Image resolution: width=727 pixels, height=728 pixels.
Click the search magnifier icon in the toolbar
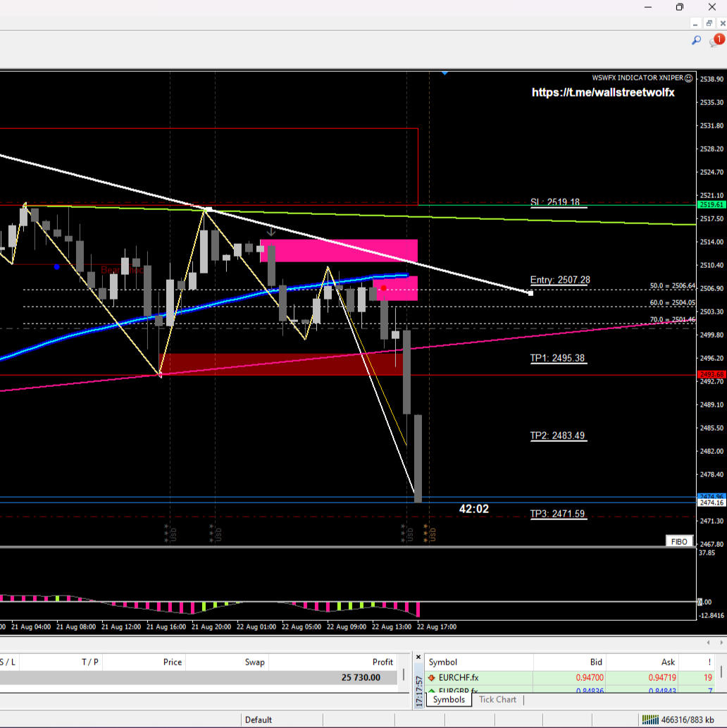696,41
